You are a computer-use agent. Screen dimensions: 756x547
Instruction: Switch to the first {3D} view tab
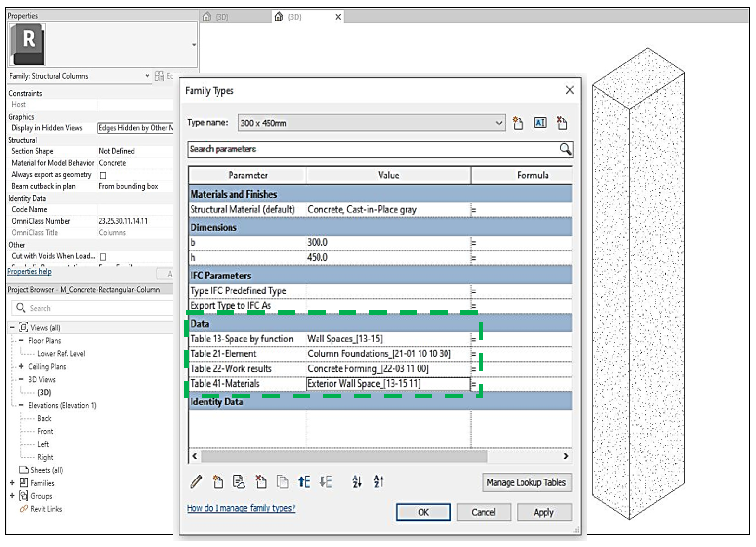click(221, 17)
